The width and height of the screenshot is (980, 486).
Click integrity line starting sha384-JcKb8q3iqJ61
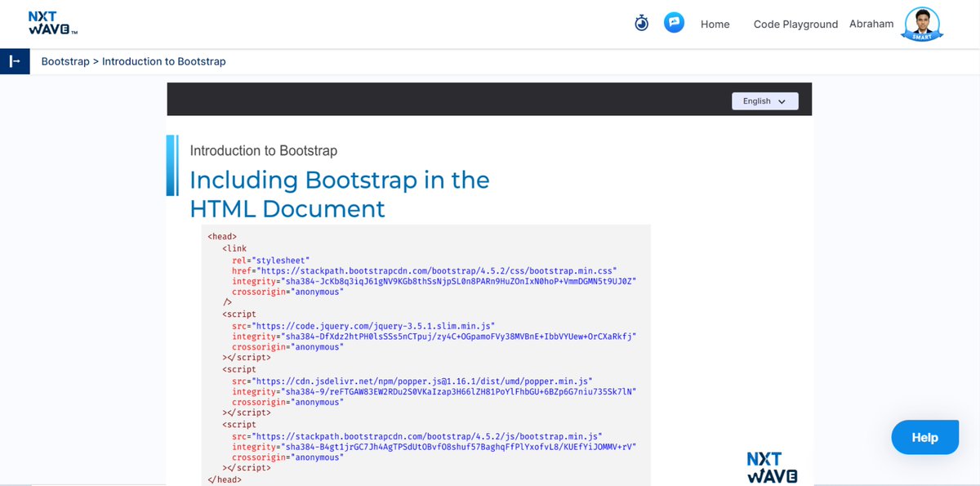[x=434, y=281]
